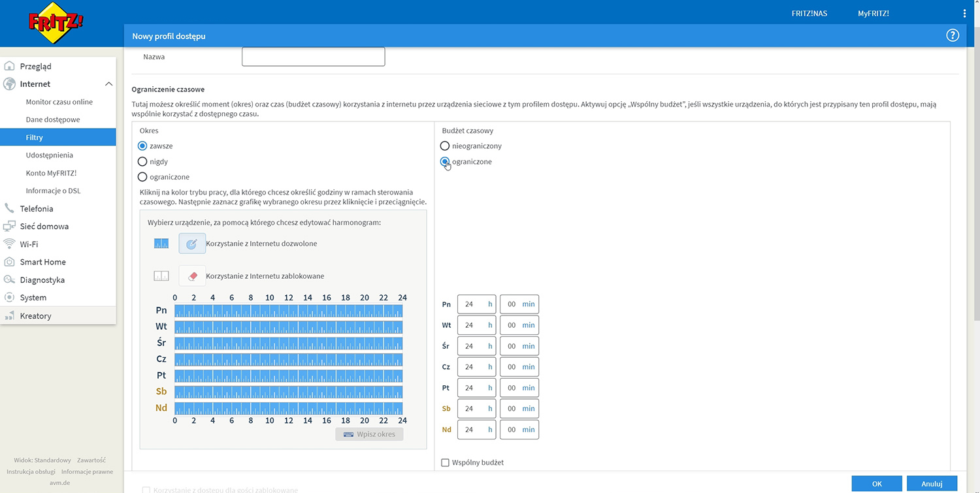Click the FRITZ! logo

point(56,24)
